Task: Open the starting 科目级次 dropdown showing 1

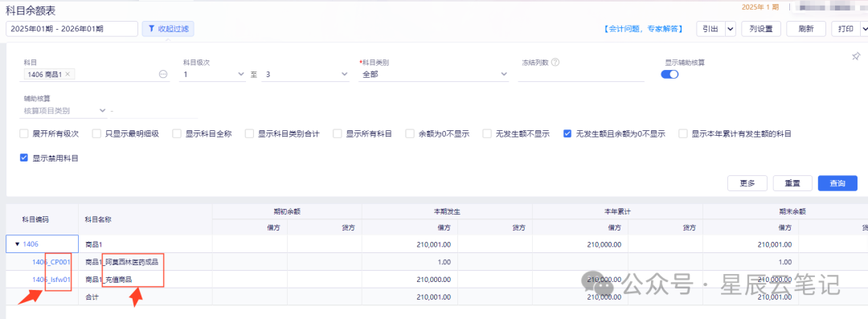Action: [212, 74]
